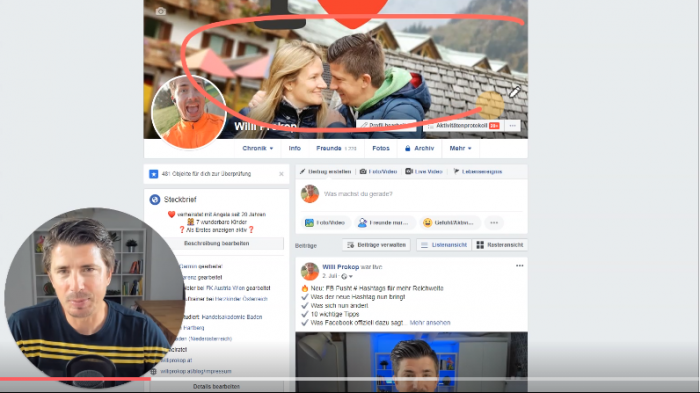This screenshot has width=700, height=393.
Task: Click the Gefühl/Aktivität pill button
Action: (450, 223)
